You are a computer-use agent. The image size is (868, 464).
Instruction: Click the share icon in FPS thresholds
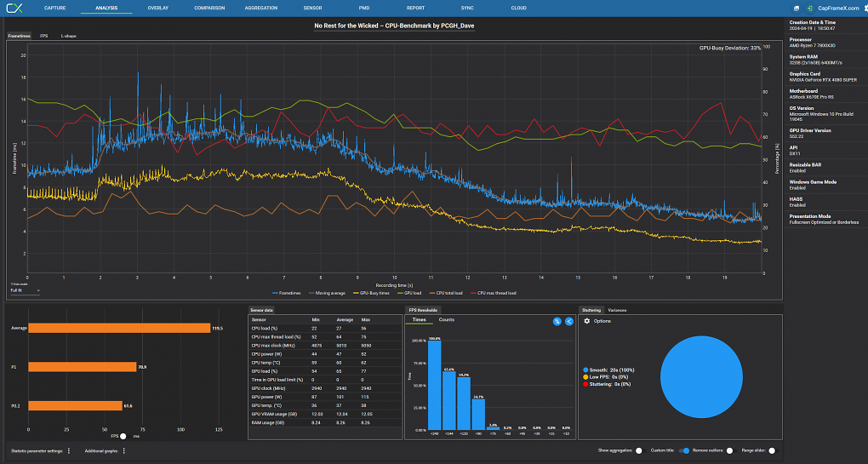569,321
